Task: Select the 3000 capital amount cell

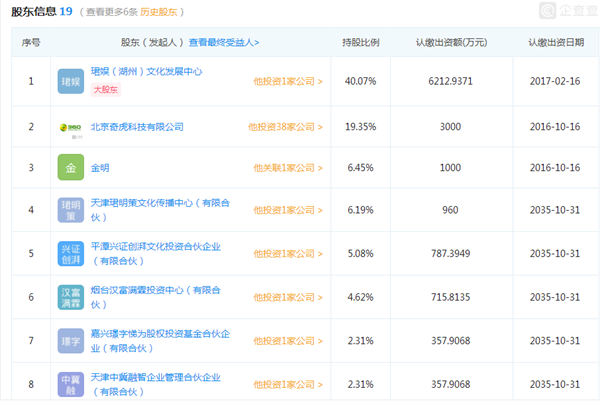Action: (x=450, y=127)
